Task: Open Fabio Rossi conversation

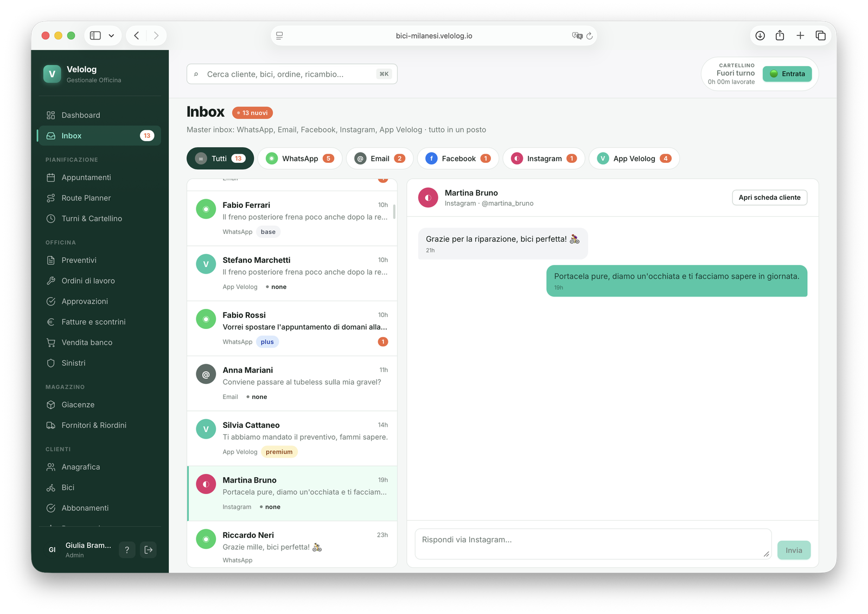Action: pyautogui.click(x=292, y=328)
